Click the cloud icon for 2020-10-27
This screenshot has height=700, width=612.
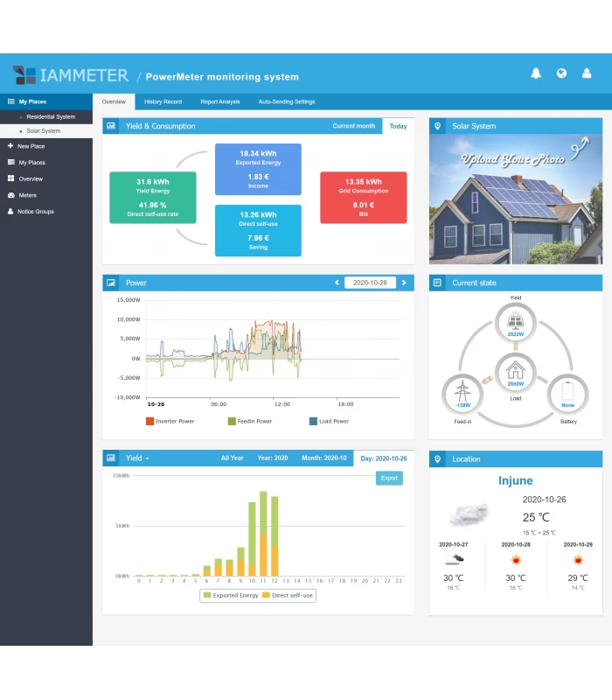click(x=454, y=559)
